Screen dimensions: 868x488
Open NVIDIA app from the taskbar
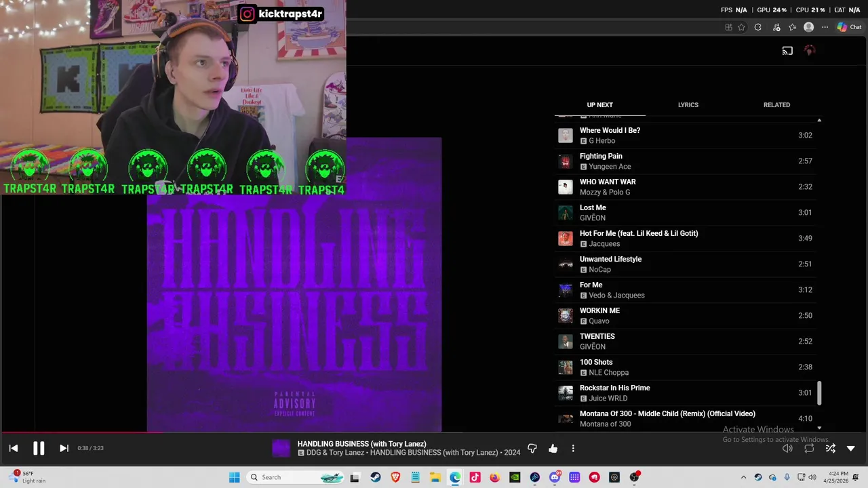point(515,477)
